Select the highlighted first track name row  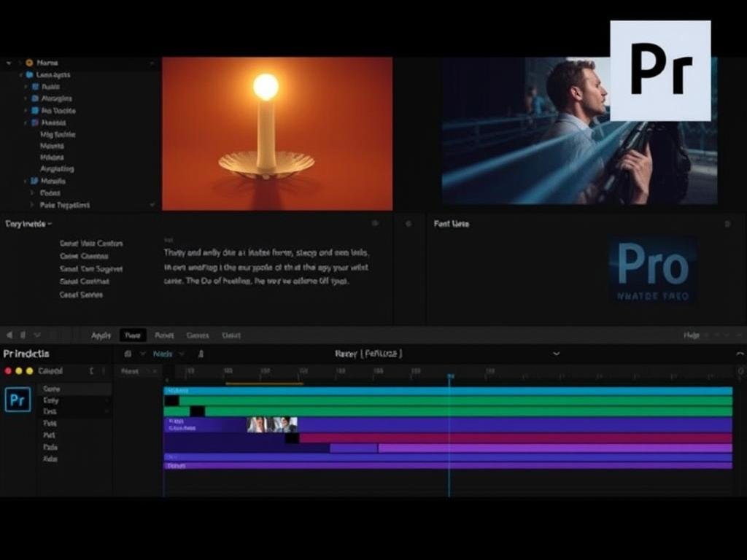(x=74, y=389)
